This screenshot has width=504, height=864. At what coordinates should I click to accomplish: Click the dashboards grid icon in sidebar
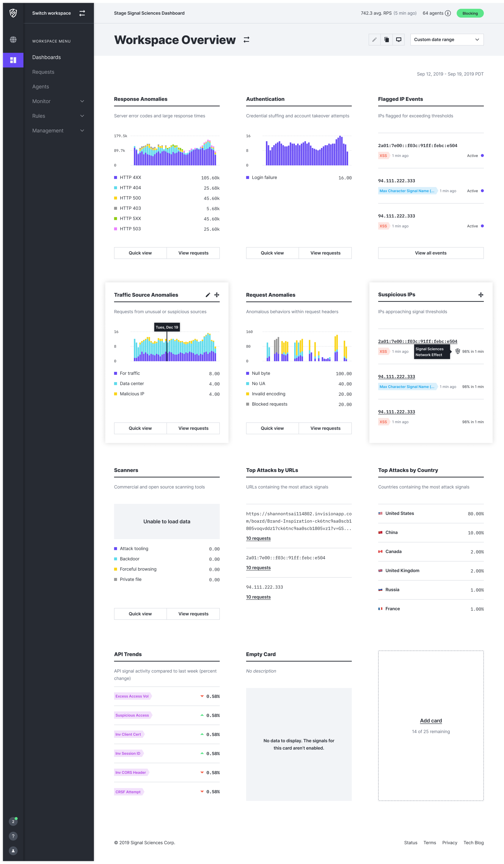[13, 60]
